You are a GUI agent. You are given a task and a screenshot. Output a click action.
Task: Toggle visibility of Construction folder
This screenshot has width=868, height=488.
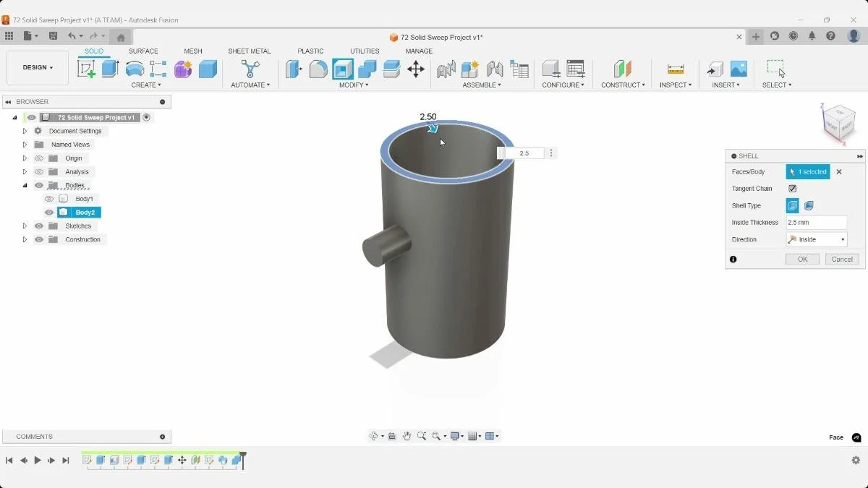[39, 239]
